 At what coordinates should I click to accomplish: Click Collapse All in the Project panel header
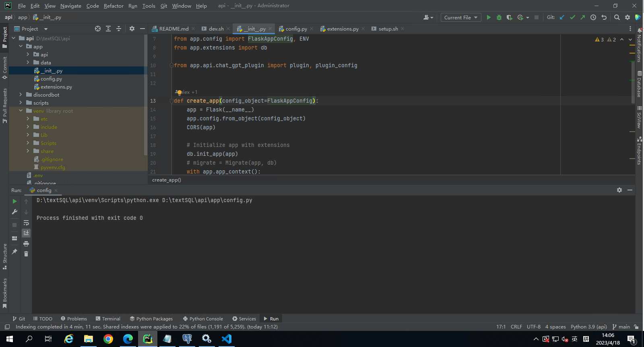point(119,29)
